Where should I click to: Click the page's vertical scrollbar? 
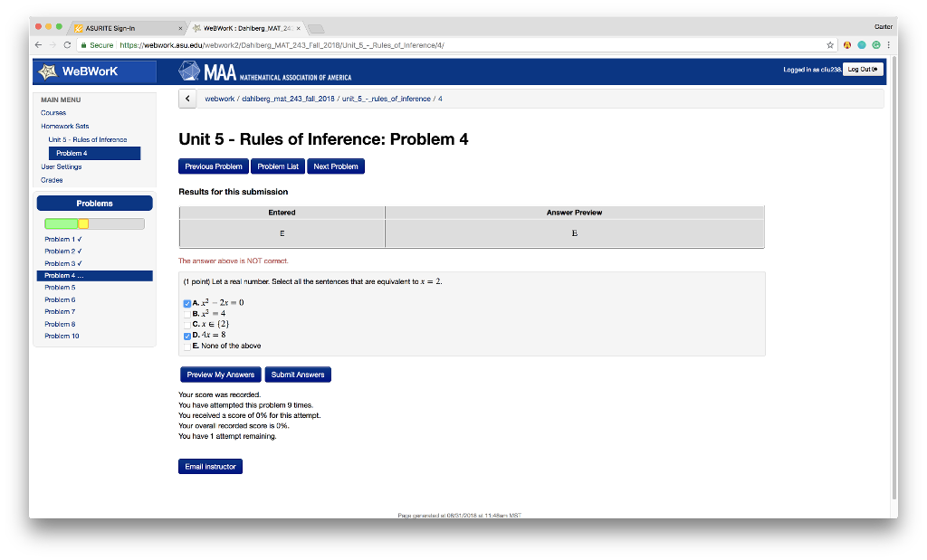coord(893,278)
